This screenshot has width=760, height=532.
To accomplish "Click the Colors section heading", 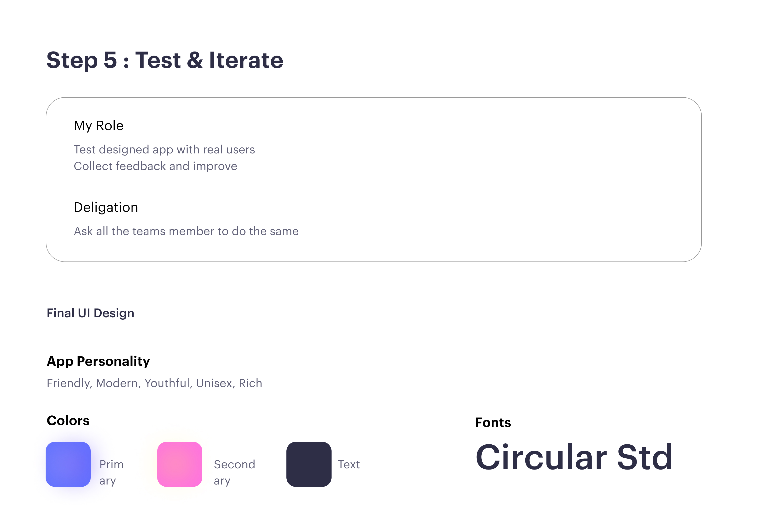I will pos(68,420).
